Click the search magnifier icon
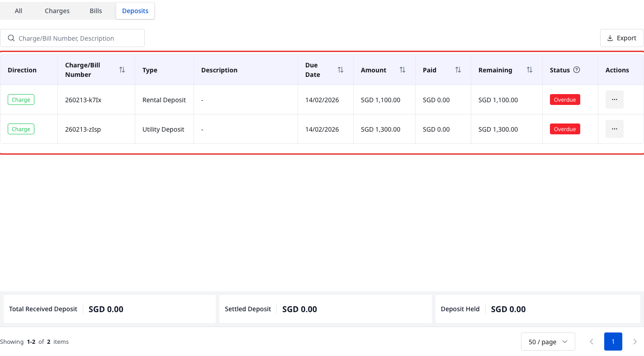Viewport: 644px width, 356px height. 11,38
